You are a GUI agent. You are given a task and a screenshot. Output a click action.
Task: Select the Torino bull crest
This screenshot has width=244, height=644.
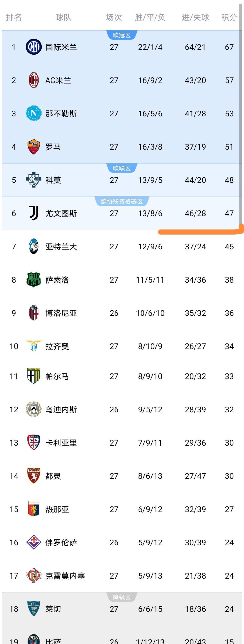pos(34,476)
